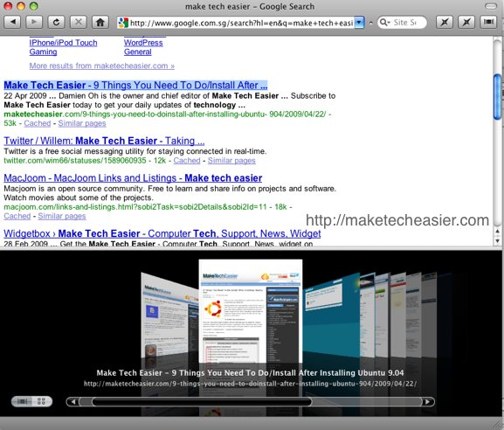Click the cover flow horizontal scrollbar thumb
Image resolution: width=504 pixels, height=430 pixels.
202,402
